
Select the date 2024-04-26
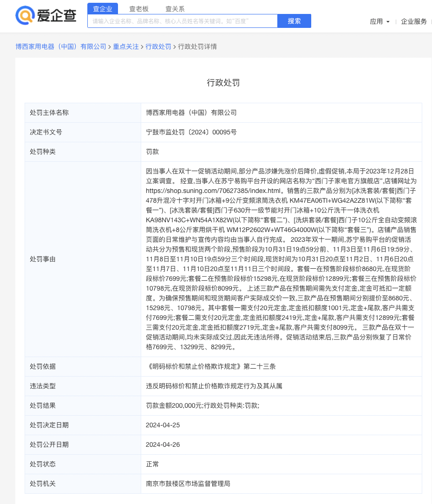click(x=163, y=444)
